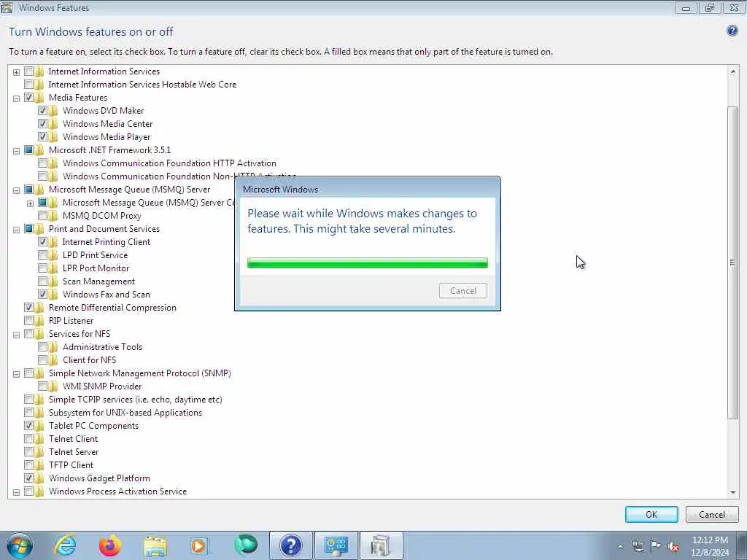Uncheck the Media Features checkbox
The height and width of the screenshot is (560, 747).
click(x=28, y=98)
